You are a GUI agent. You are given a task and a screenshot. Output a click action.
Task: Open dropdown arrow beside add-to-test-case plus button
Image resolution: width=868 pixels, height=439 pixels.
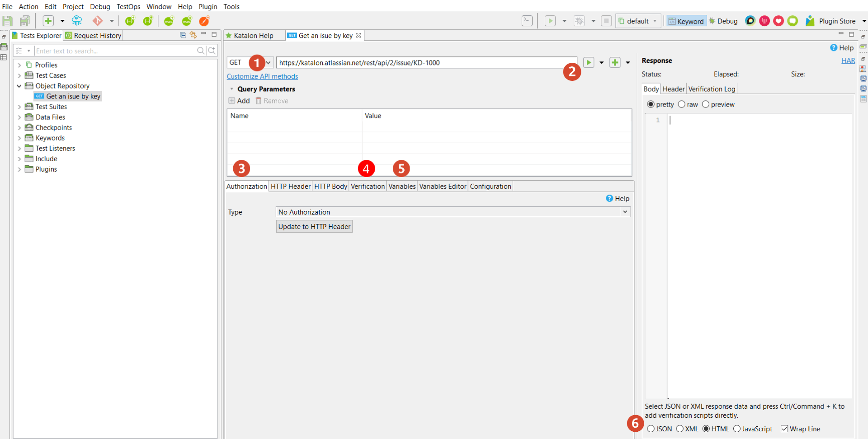tap(628, 63)
